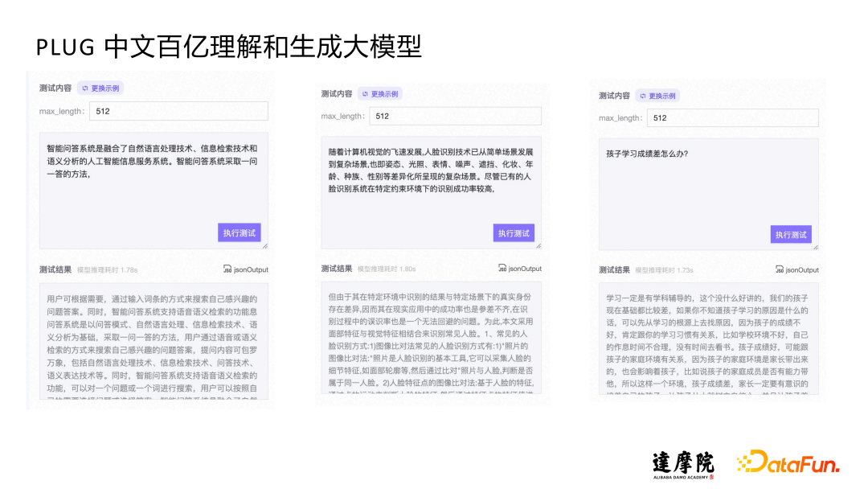Click 模型推理耗时 1.73s label

(664, 270)
